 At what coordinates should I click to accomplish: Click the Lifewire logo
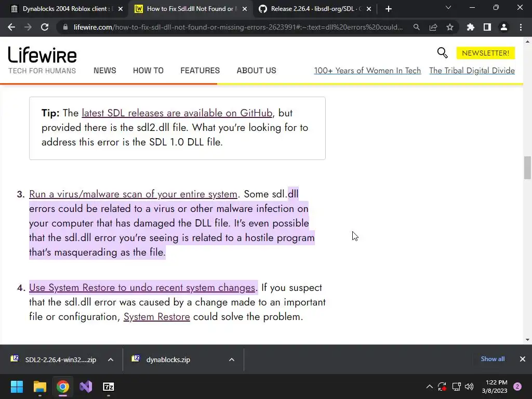tap(43, 55)
